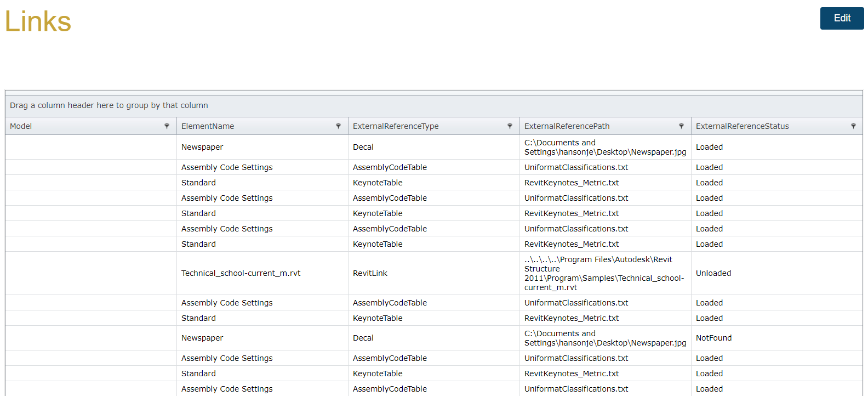Select the NotFound status cell
The width and height of the screenshot is (868, 396).
coord(713,338)
